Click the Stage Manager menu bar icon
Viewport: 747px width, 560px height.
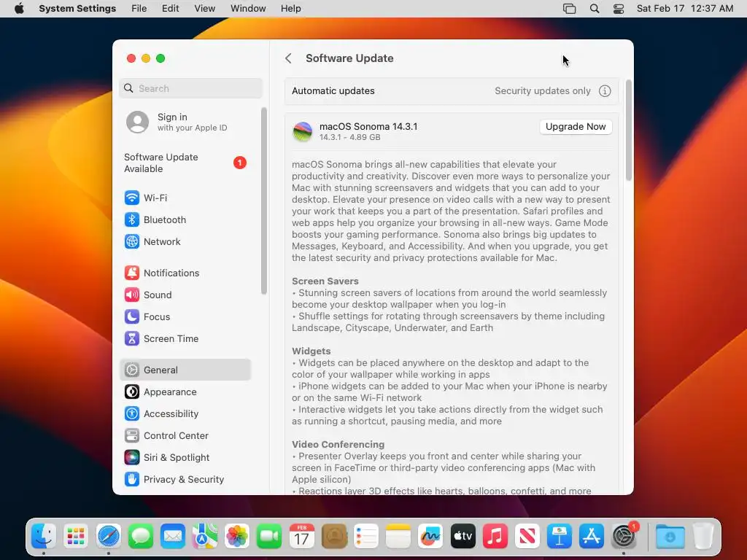(x=569, y=9)
